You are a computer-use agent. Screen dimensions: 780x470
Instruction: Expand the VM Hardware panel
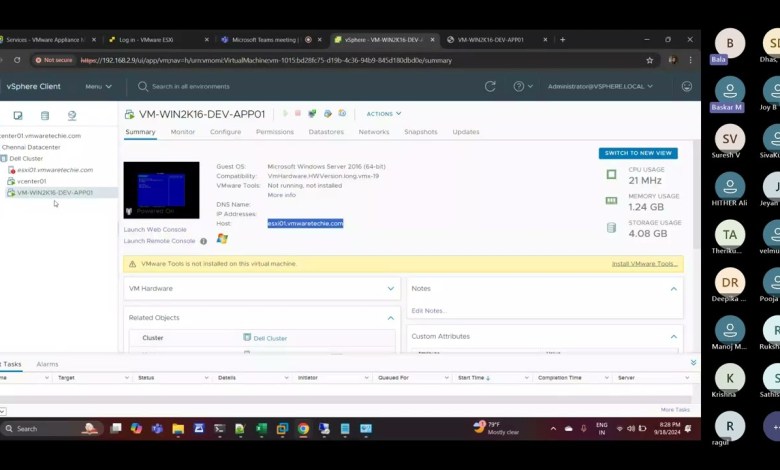pyautogui.click(x=390, y=288)
